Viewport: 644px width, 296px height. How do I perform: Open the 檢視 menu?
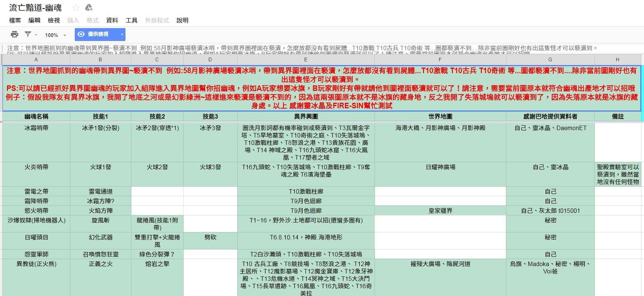coord(54,20)
